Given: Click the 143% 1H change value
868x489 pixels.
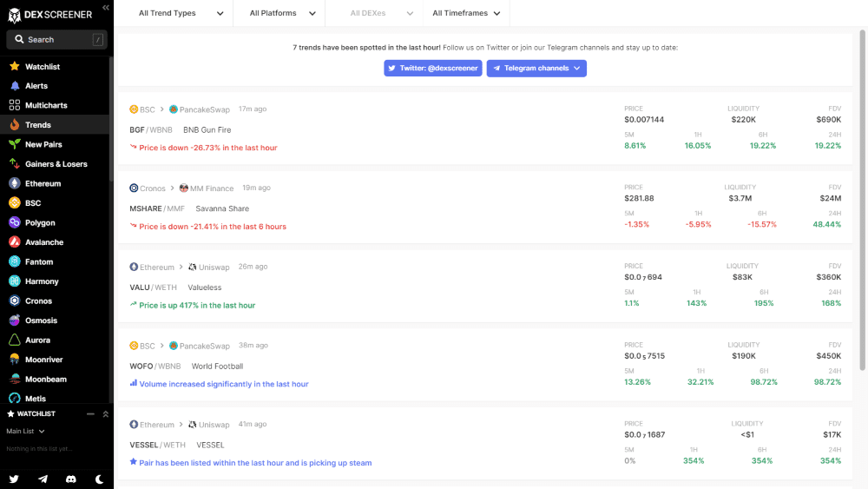Looking at the screenshot, I should pos(696,303).
